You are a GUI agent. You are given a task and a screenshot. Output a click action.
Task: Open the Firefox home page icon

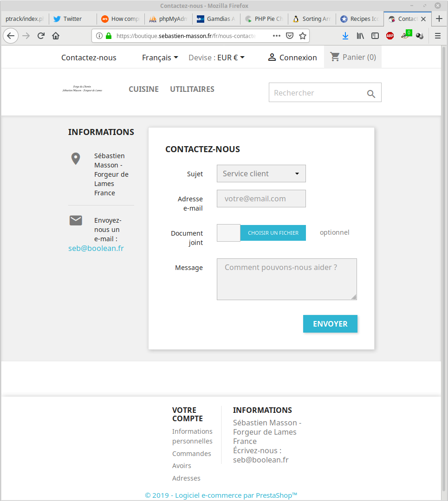[56, 36]
